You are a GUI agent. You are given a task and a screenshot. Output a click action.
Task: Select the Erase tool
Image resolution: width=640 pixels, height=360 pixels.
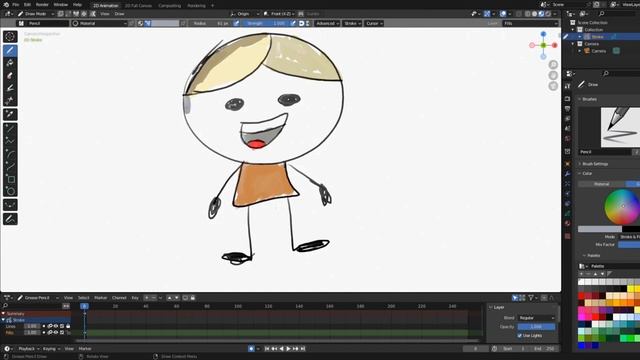click(10, 76)
